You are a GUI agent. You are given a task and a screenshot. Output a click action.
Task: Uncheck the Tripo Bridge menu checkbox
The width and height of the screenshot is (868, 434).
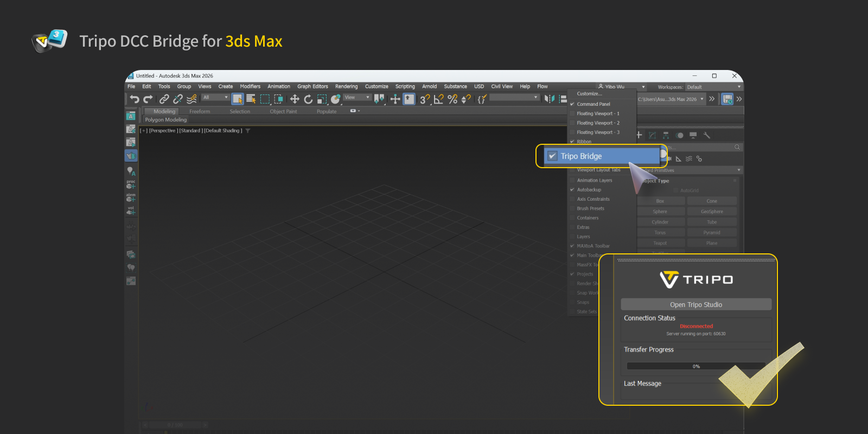click(x=552, y=156)
